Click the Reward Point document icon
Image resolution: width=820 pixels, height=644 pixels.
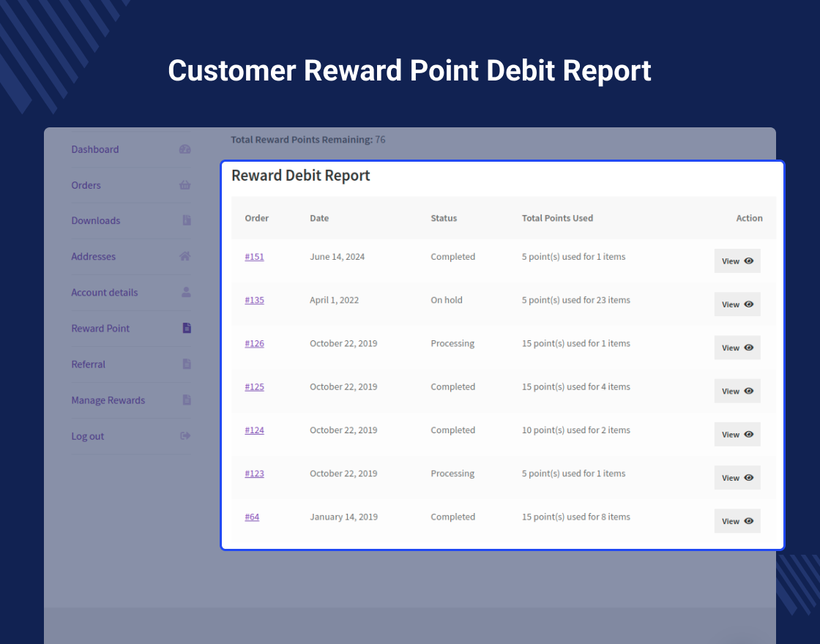(x=187, y=329)
